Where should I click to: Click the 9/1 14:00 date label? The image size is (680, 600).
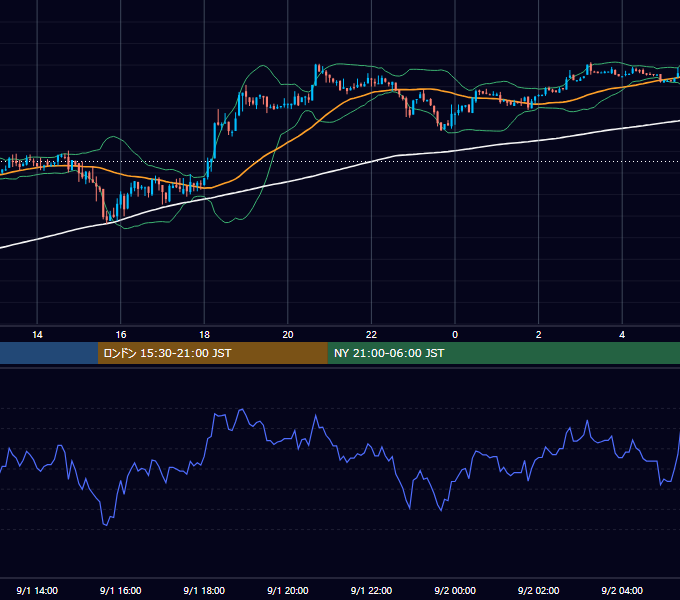(x=37, y=590)
